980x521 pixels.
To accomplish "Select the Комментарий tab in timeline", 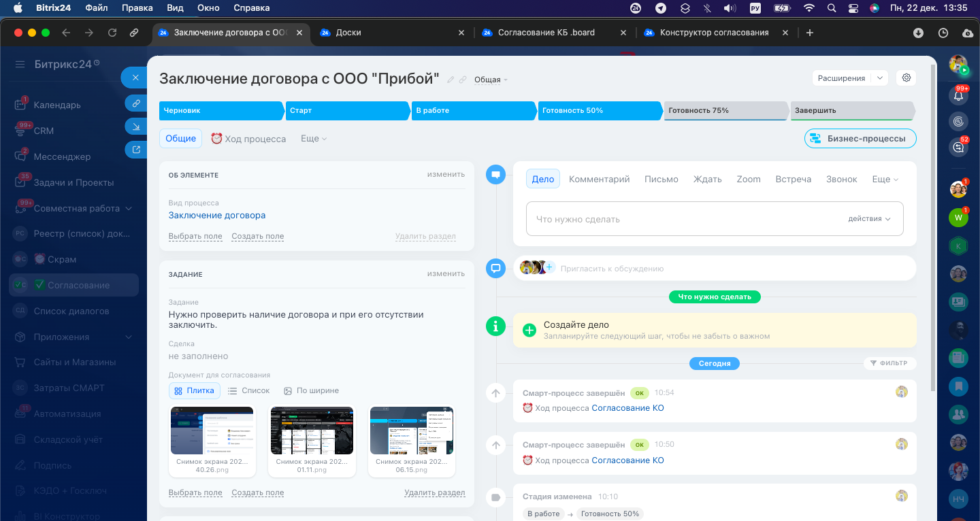I will pyautogui.click(x=599, y=179).
